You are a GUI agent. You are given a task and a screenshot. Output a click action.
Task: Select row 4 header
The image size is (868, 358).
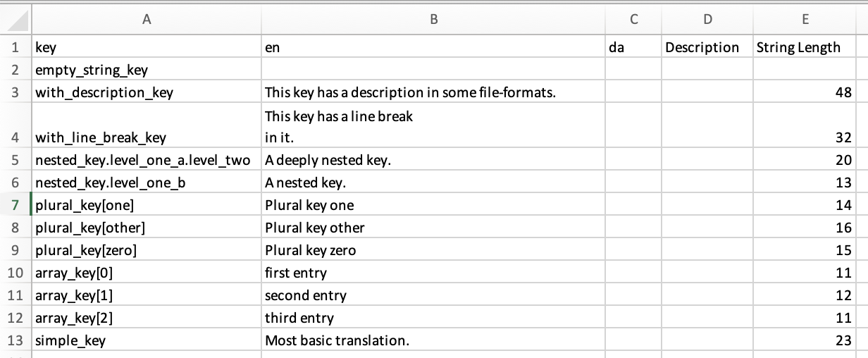(15, 126)
